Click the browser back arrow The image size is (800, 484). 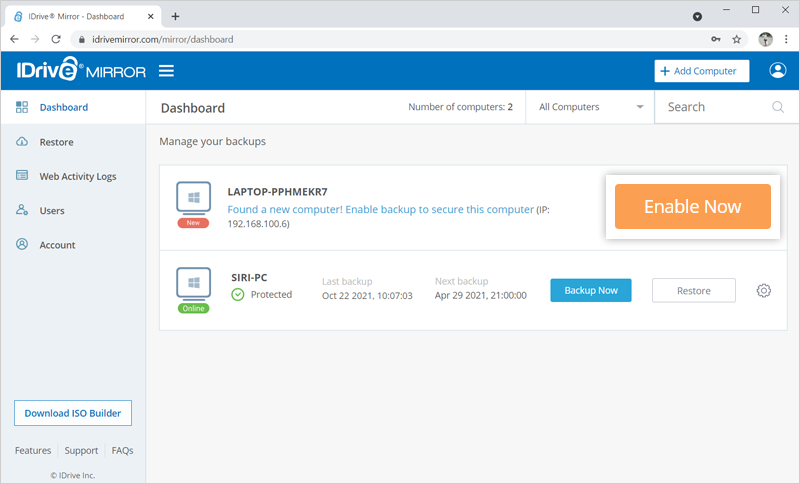(x=14, y=39)
